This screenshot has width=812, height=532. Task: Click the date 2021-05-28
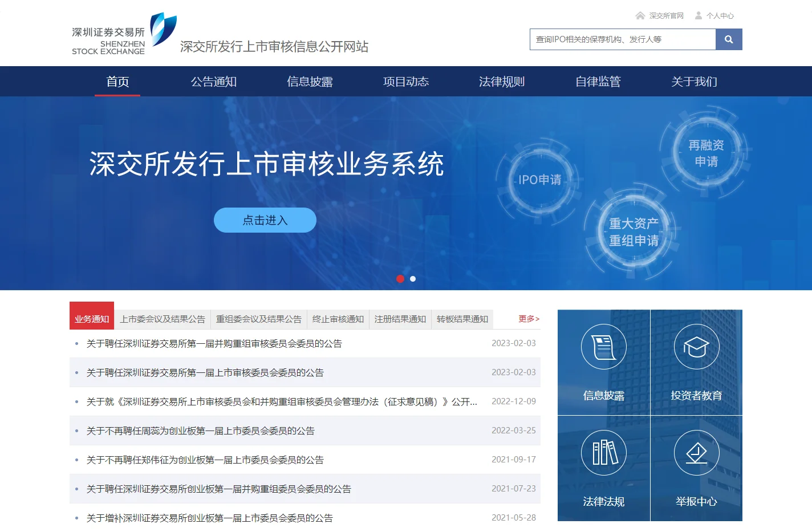tap(514, 518)
